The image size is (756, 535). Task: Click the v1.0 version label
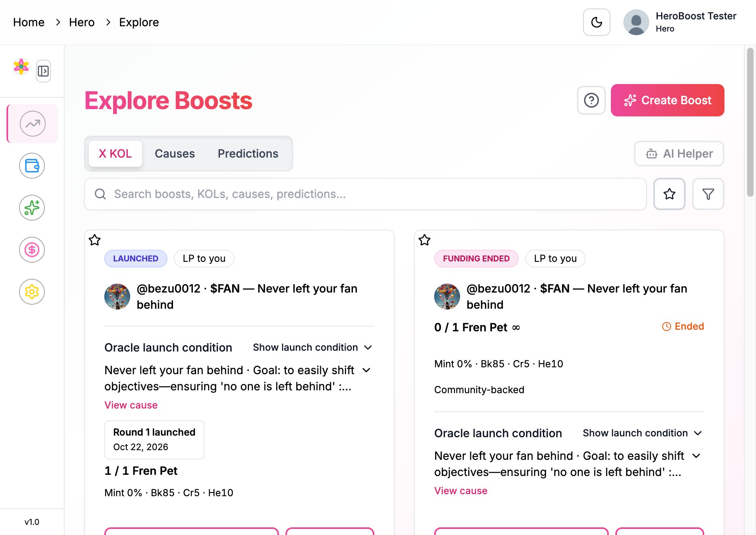point(32,522)
